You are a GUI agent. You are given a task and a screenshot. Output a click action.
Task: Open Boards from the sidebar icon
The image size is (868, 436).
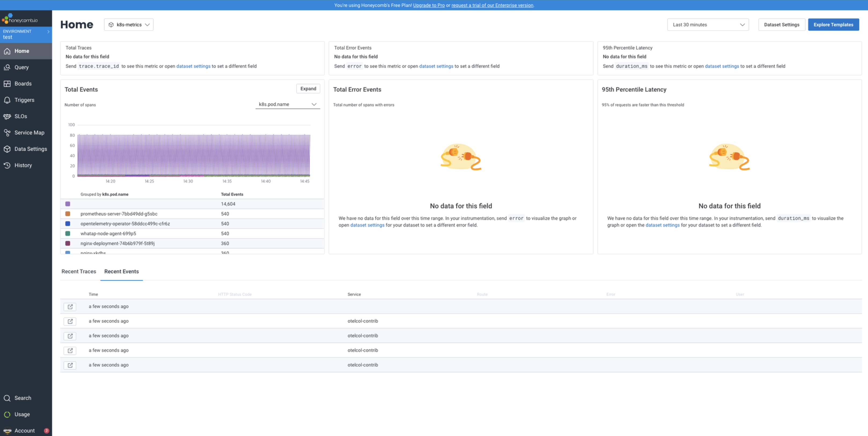[x=7, y=84]
